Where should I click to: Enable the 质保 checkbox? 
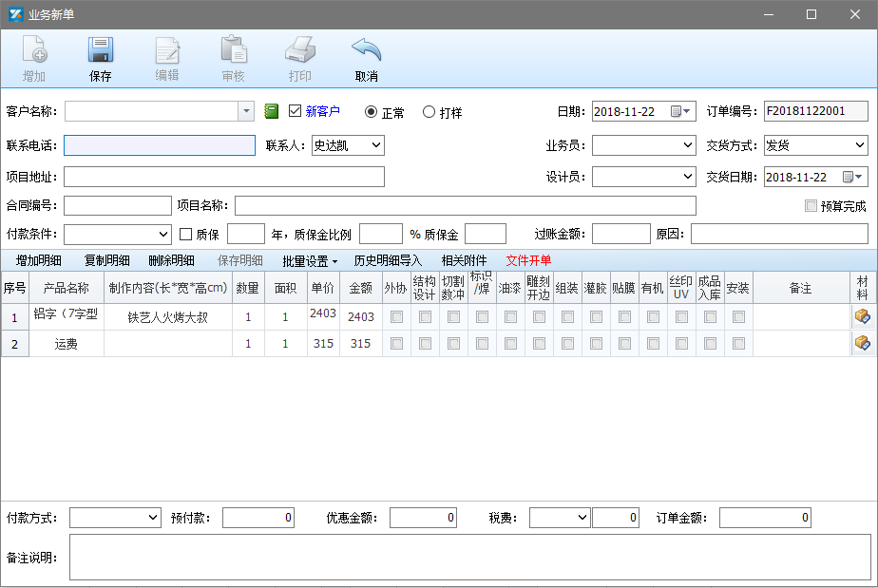coord(186,235)
